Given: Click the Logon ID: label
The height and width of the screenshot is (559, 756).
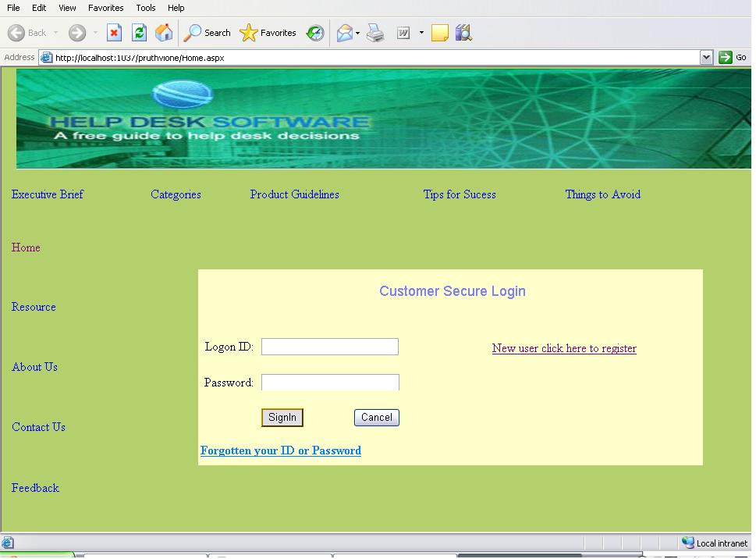Looking at the screenshot, I should [x=229, y=347].
